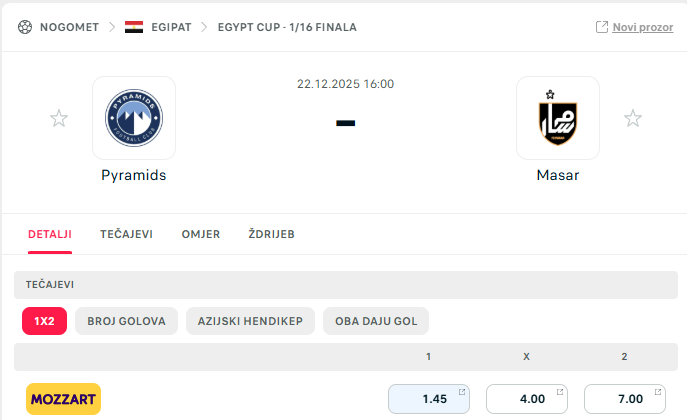
Task: Click the Pyramids club logo
Action: [134, 118]
